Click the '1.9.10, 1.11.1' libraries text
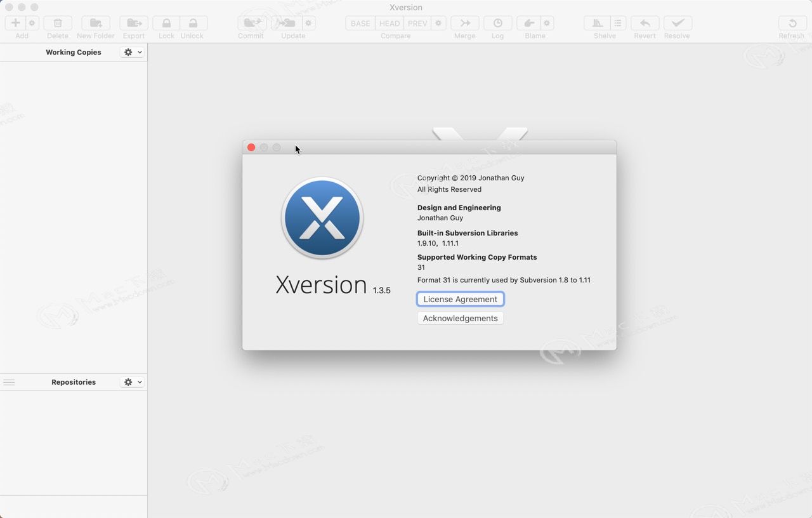The height and width of the screenshot is (518, 812). tap(438, 243)
